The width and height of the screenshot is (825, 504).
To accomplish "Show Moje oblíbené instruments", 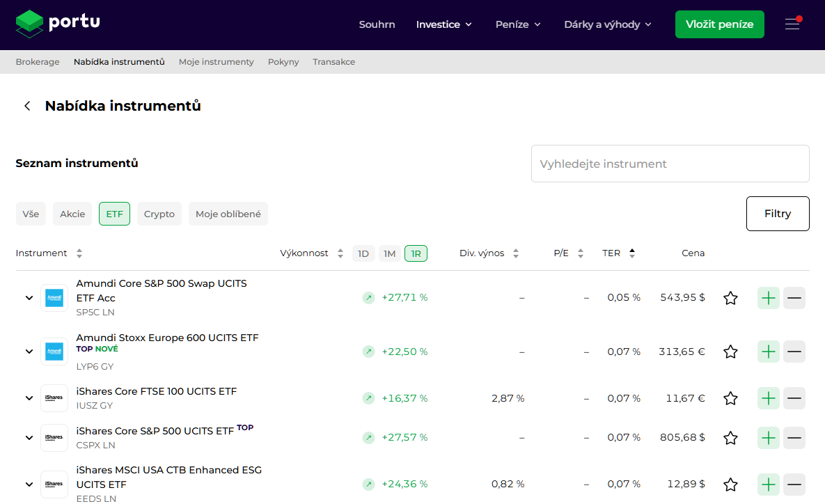I will coord(228,214).
